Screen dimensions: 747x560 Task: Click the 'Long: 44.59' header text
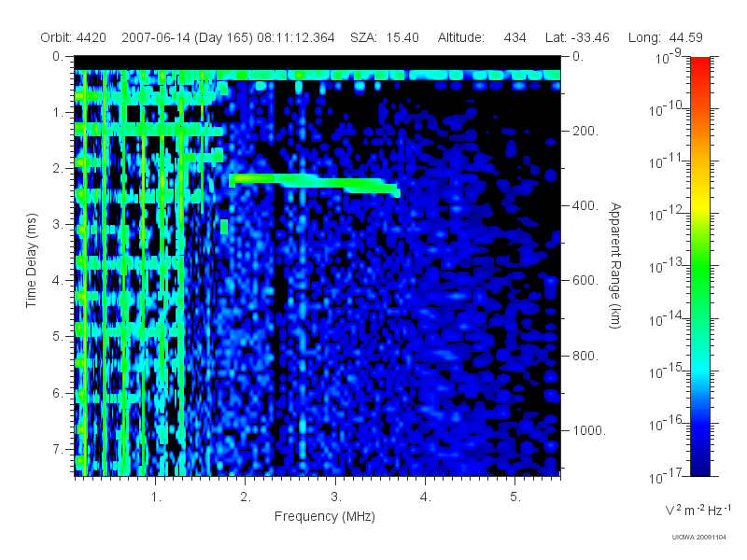pyautogui.click(x=665, y=37)
